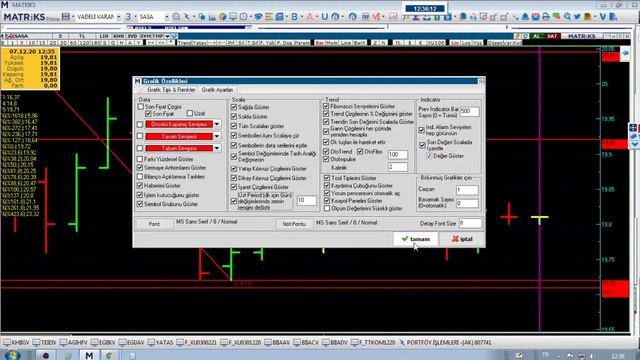Screen dimensions: 640x360
Task: Click the red SAT sell button on chart header
Action: [552, 36]
